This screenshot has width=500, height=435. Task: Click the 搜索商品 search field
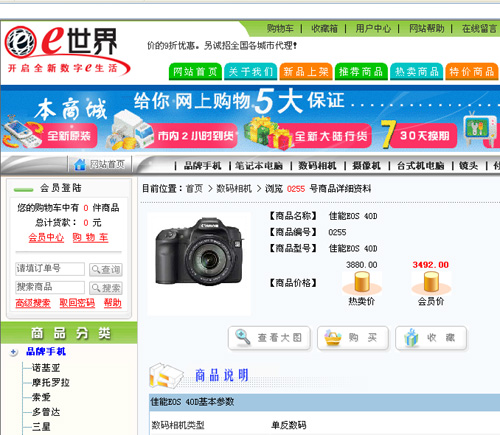click(50, 287)
